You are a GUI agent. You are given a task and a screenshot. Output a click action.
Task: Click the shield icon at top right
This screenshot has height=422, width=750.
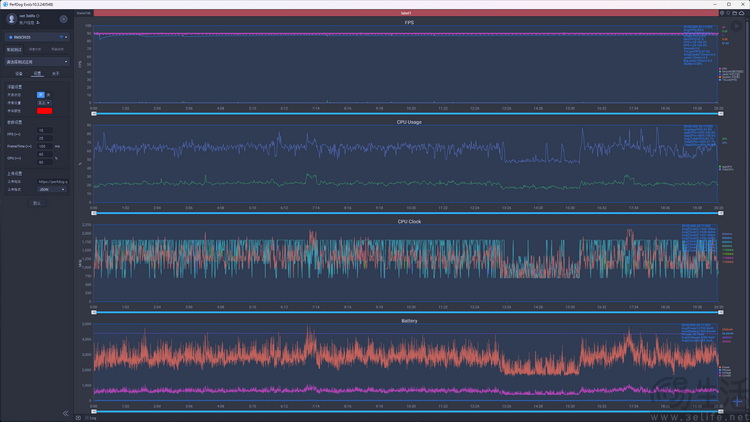(x=722, y=13)
